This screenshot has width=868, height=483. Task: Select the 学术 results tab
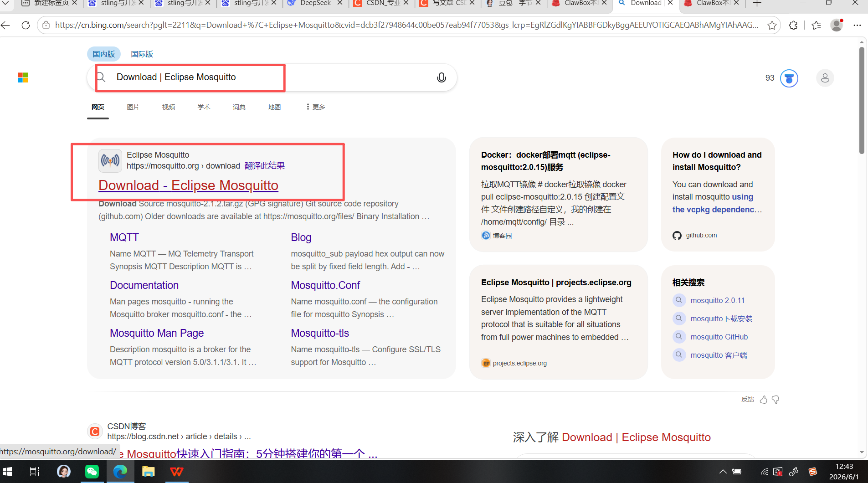point(204,107)
